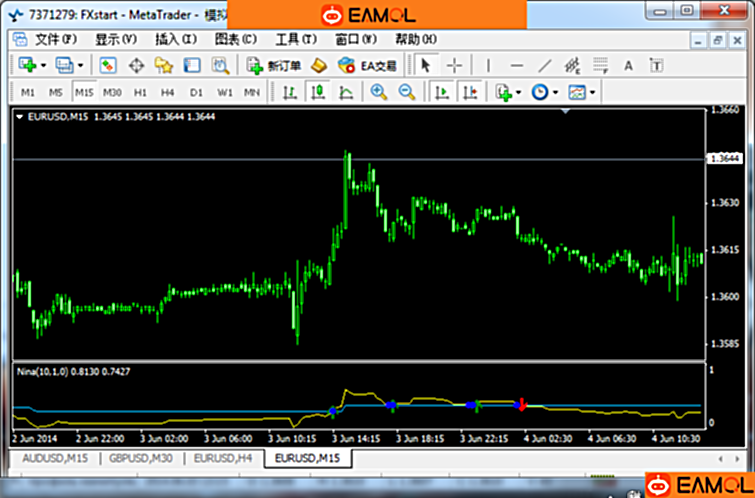The height and width of the screenshot is (498, 755).
Task: Select the H1 timeframe
Action: pyautogui.click(x=140, y=92)
